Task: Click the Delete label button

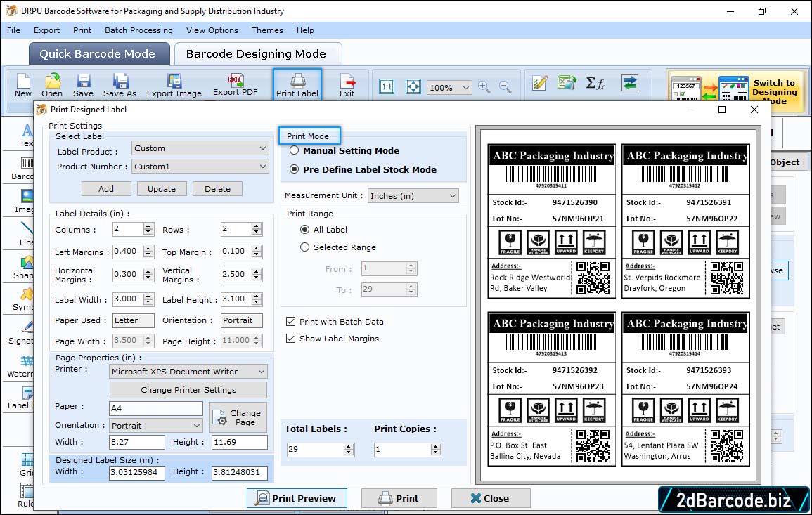Action: [x=217, y=189]
